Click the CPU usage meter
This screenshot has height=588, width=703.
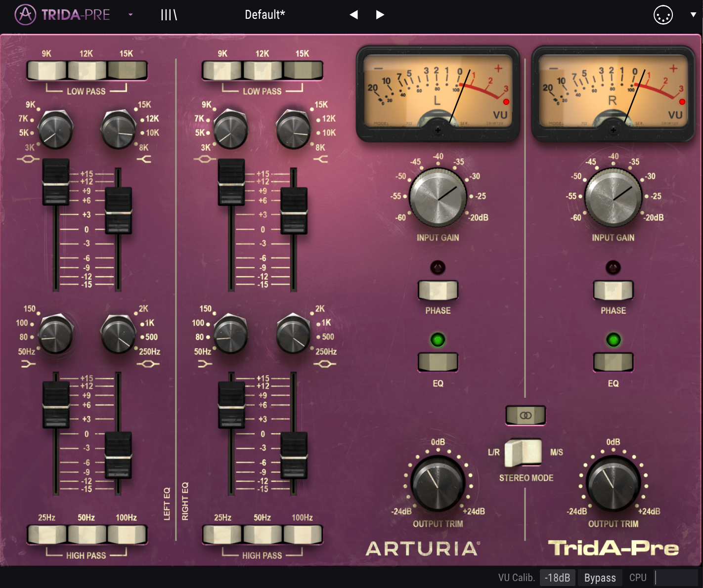(x=676, y=578)
